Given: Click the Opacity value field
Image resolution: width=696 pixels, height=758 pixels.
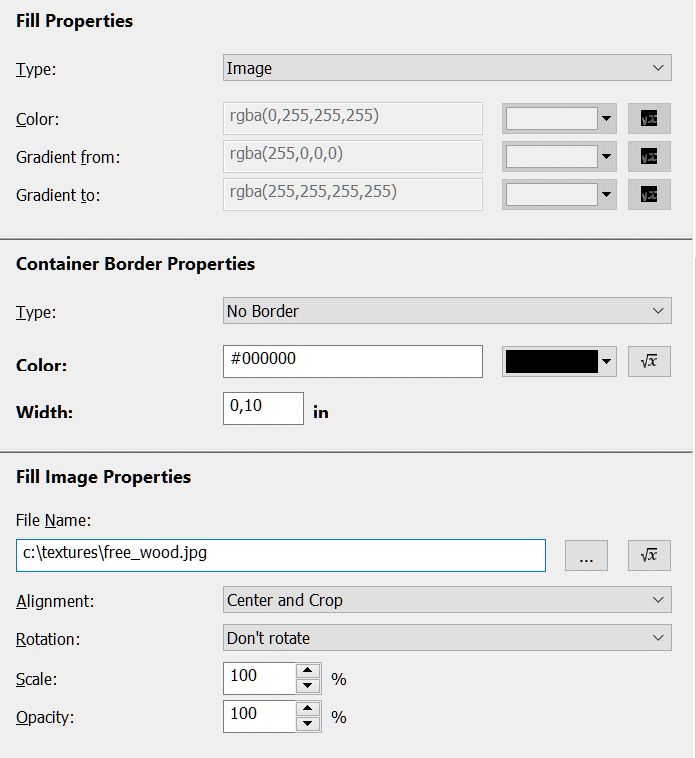Looking at the screenshot, I should [259, 716].
